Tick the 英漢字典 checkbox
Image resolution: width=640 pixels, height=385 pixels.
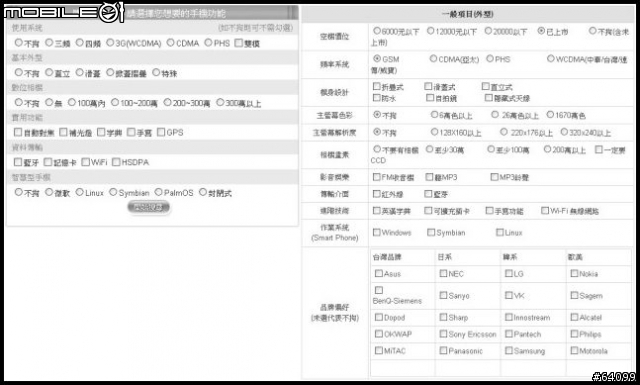coord(377,211)
